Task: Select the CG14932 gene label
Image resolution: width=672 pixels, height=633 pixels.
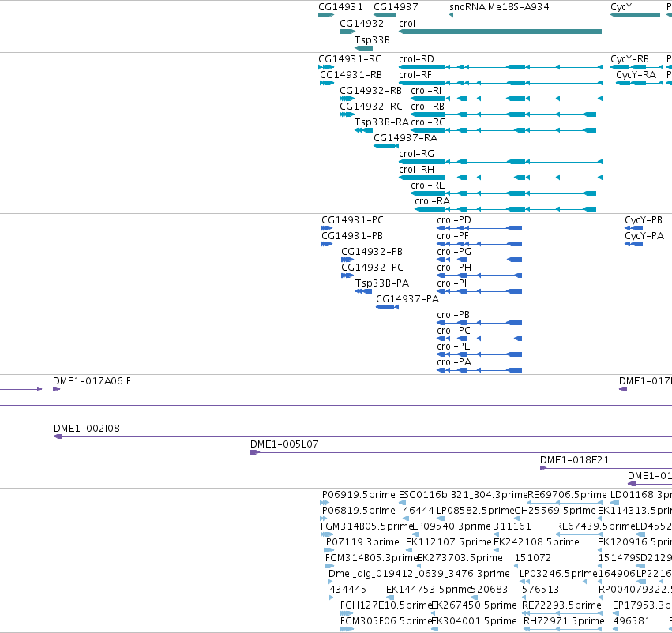Action: [362, 23]
